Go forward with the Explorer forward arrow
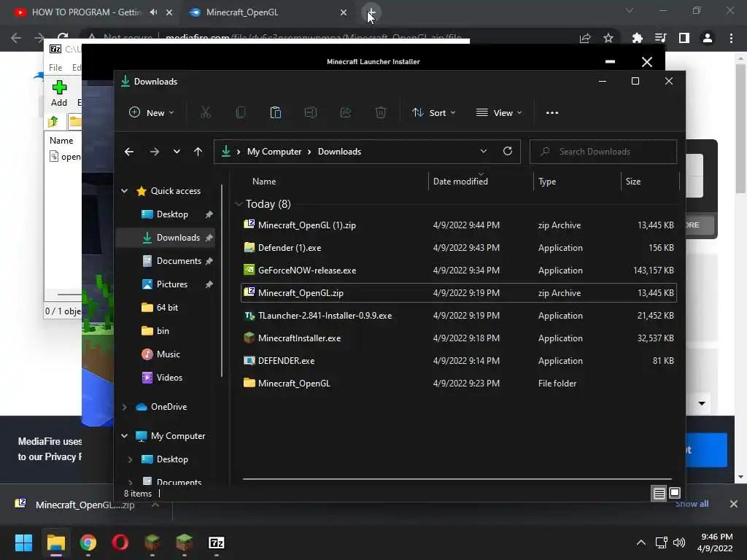The height and width of the screenshot is (560, 747). click(155, 152)
